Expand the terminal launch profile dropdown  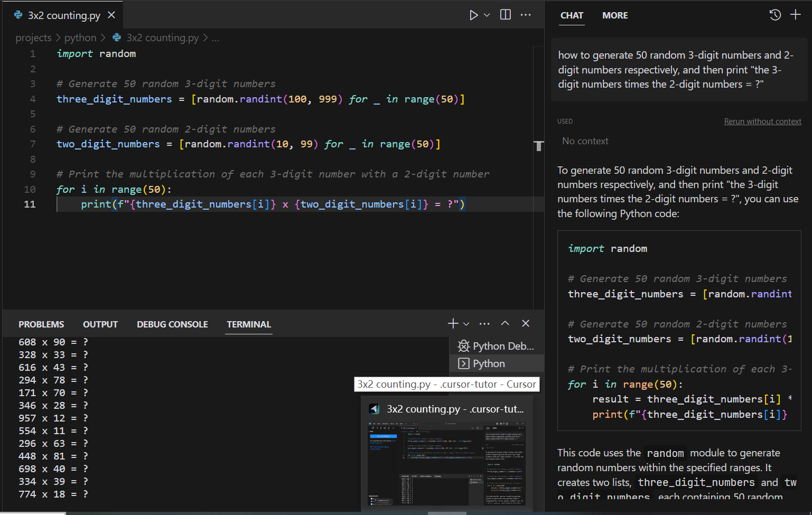click(x=466, y=324)
